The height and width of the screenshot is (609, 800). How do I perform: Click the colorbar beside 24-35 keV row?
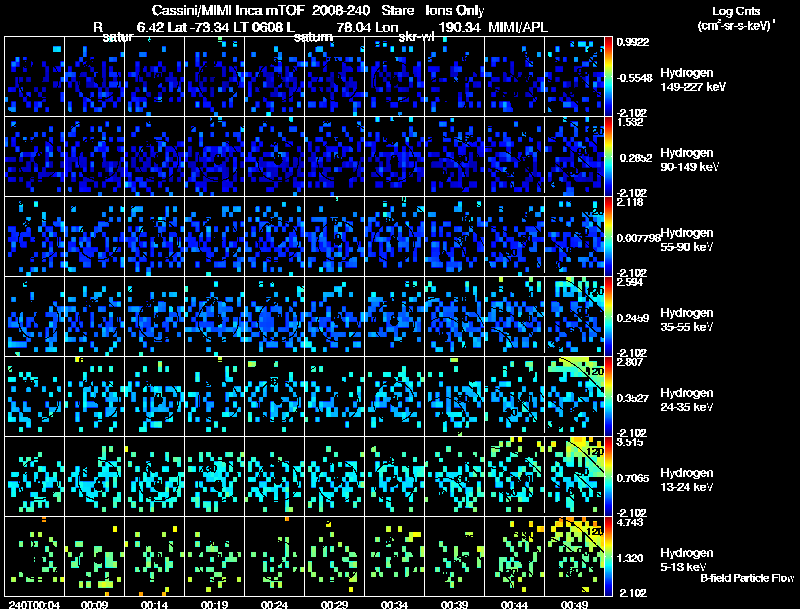click(x=608, y=396)
